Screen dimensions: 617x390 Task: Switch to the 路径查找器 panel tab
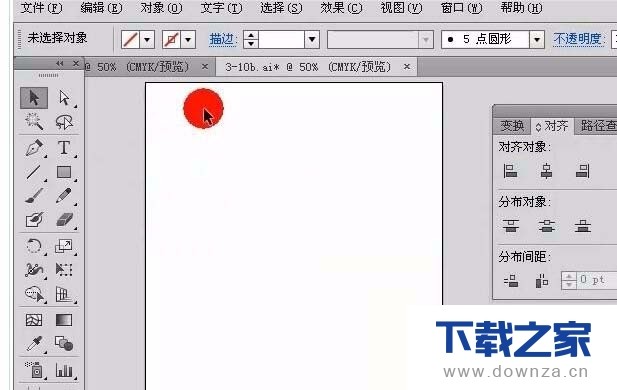[596, 126]
